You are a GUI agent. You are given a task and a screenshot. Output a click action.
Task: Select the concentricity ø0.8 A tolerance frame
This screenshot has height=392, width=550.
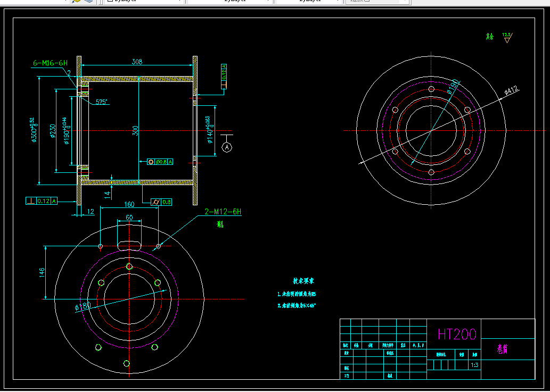click(160, 162)
